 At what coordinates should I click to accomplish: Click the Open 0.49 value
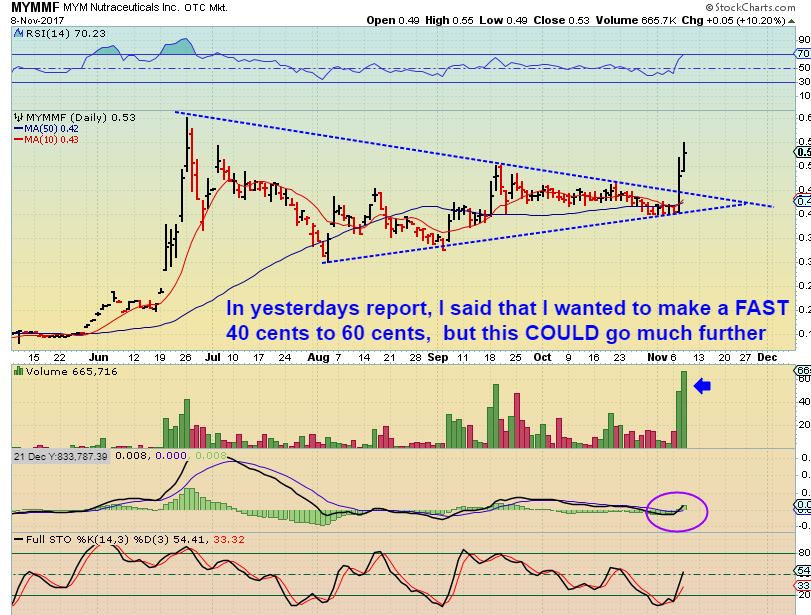click(393, 21)
